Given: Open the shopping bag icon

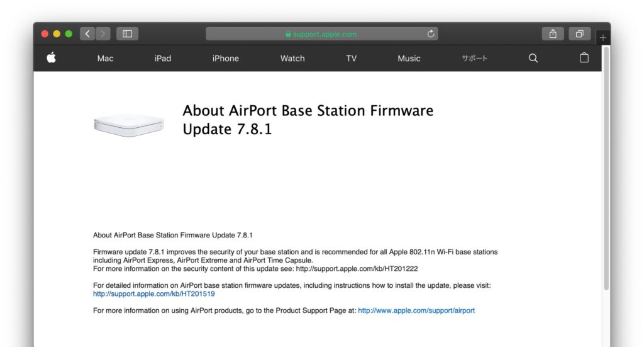Looking at the screenshot, I should click(584, 58).
